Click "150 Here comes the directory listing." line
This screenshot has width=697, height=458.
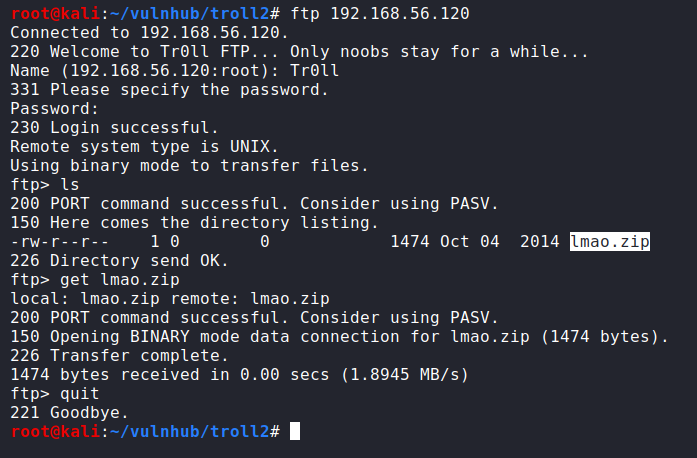193,222
